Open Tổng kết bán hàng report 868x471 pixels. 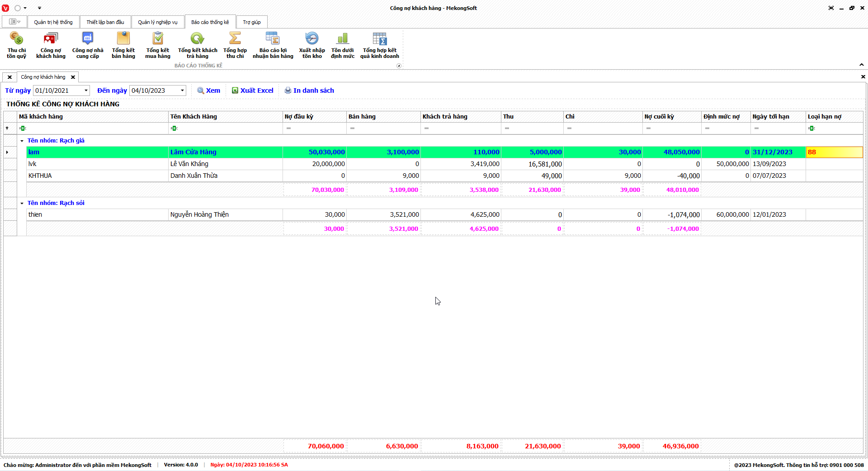(123, 45)
